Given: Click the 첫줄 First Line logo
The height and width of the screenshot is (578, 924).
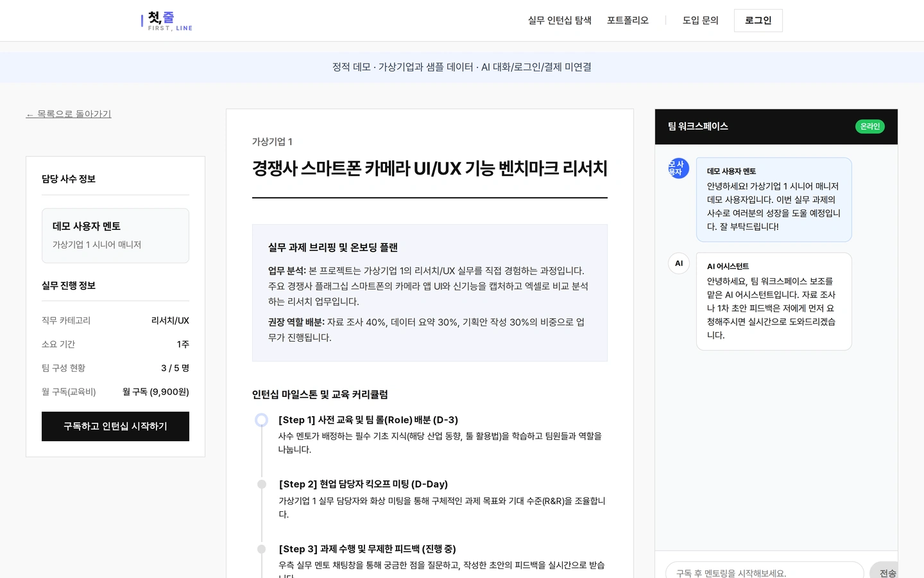Looking at the screenshot, I should (167, 21).
